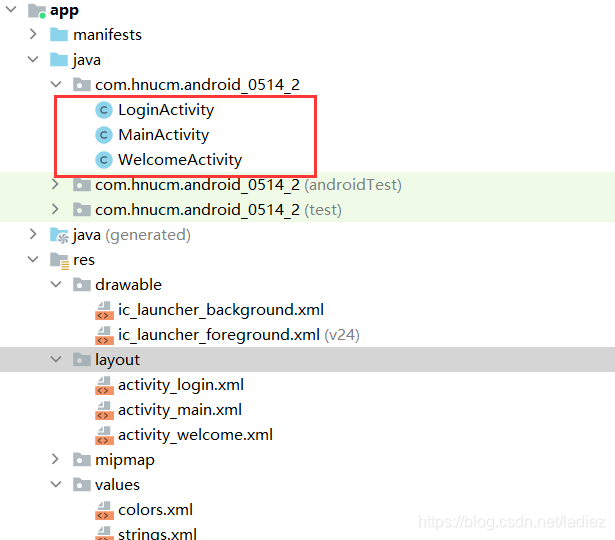This screenshot has width=615, height=540.
Task: Collapse the layout folder chevron
Action: [56, 359]
